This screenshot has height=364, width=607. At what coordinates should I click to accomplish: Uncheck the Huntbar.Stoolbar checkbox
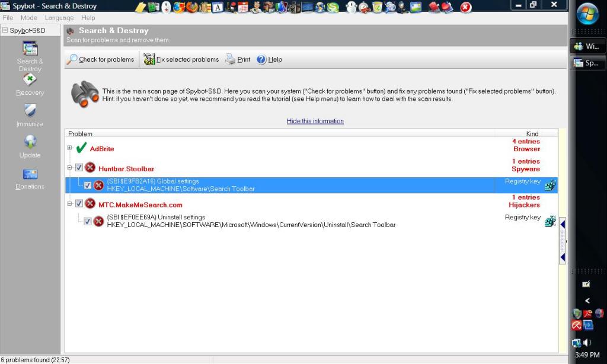pos(79,168)
